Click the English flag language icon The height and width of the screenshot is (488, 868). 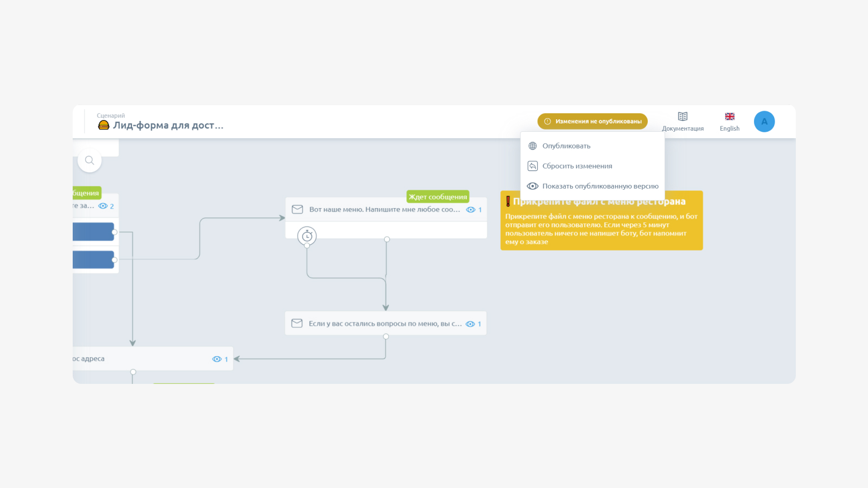coord(730,117)
